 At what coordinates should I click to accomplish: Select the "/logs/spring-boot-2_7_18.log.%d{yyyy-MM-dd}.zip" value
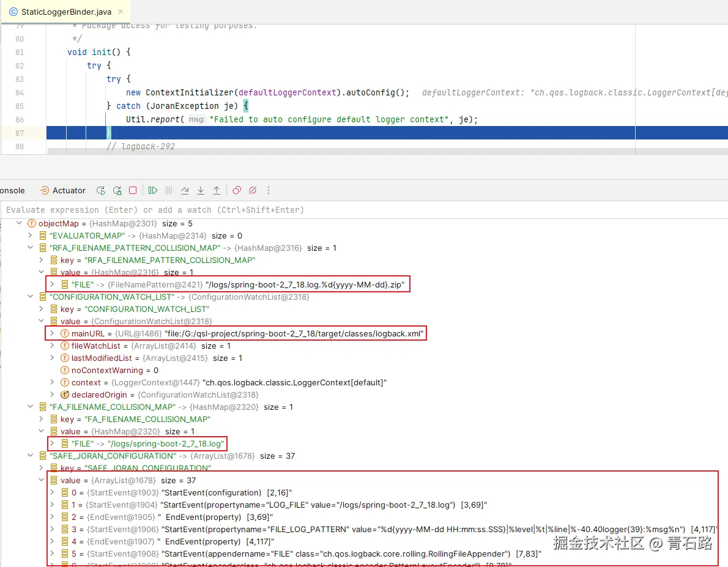click(x=305, y=284)
